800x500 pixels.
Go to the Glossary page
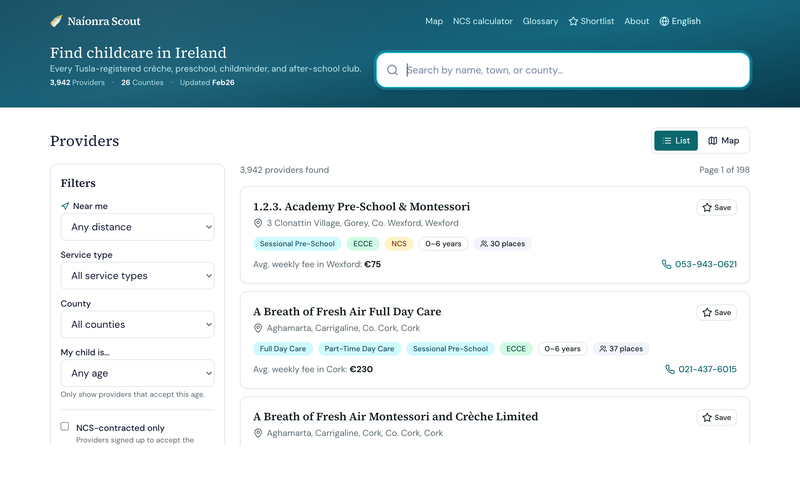coord(540,21)
